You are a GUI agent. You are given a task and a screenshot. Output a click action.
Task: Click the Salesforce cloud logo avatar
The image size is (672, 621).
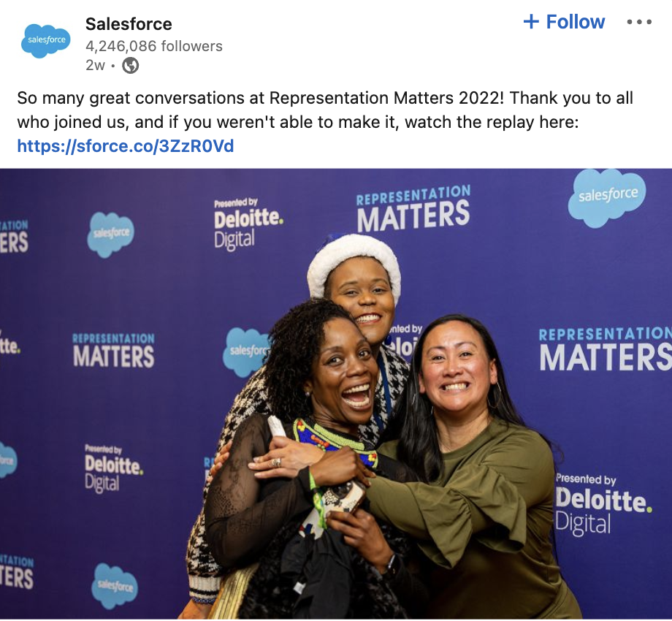point(46,41)
